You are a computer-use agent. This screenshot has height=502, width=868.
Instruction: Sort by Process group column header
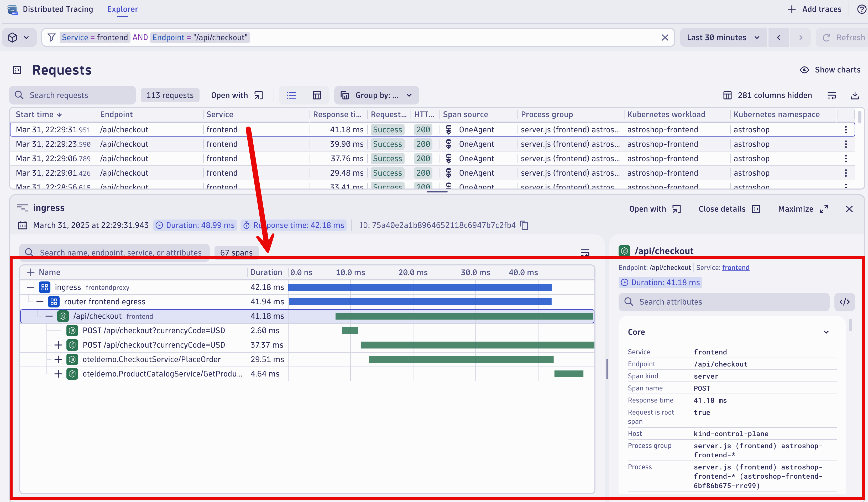point(547,114)
